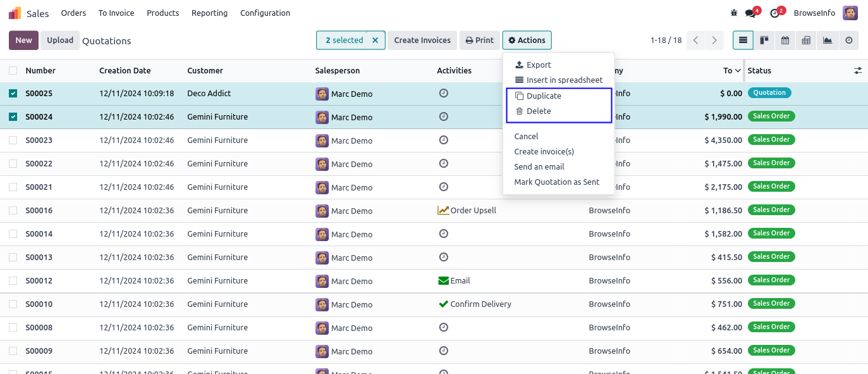
Task: Open the debug bug icon menu
Action: pyautogui.click(x=733, y=13)
